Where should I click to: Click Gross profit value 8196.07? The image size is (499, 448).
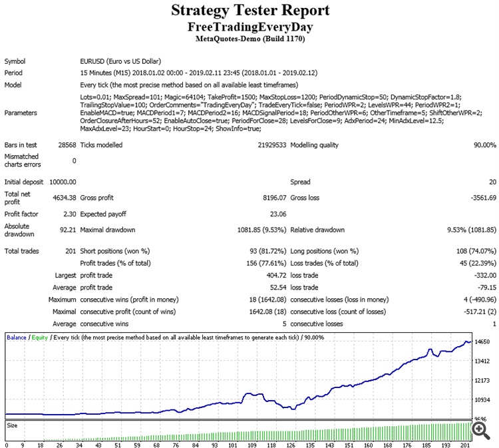pos(275,198)
